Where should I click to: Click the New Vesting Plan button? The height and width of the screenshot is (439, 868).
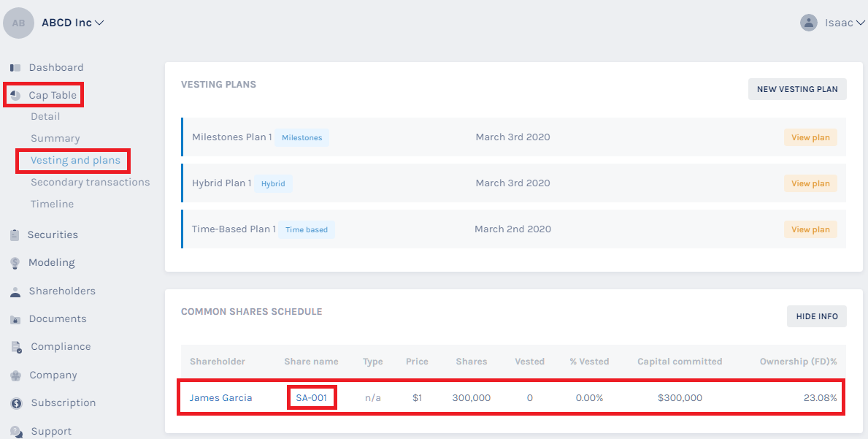tap(797, 89)
